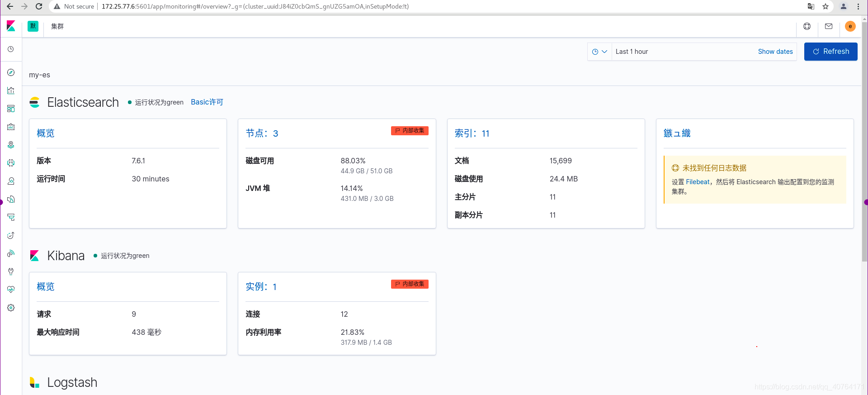Open Dev Tools wrench icon
This screenshot has height=395, width=868.
point(11,271)
